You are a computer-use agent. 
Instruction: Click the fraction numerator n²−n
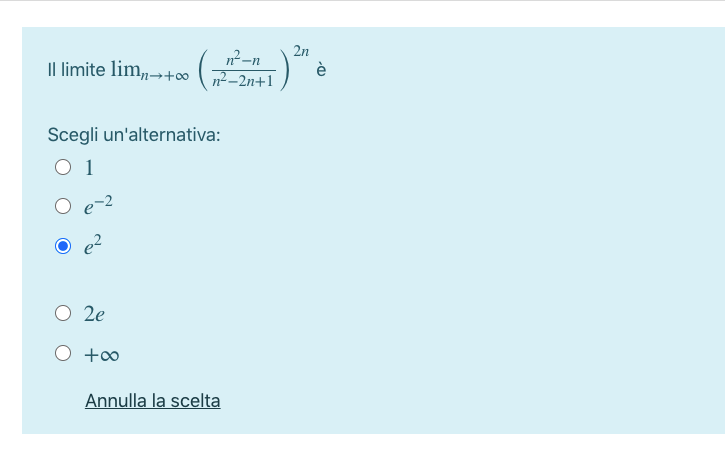coord(243,61)
